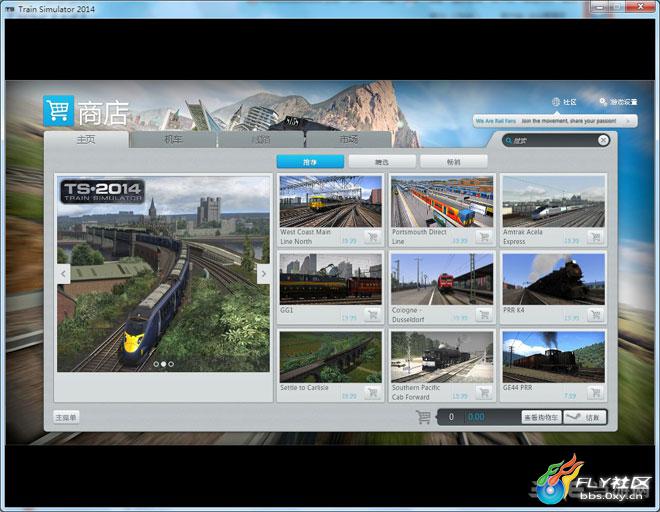Switch to the 市场 market tab
This screenshot has height=512, width=660.
coord(349,139)
